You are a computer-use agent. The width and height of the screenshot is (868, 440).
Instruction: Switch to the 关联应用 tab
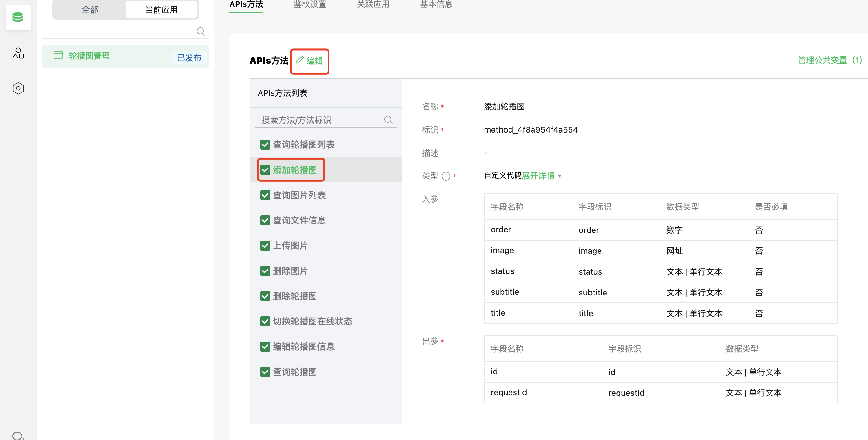point(373,5)
